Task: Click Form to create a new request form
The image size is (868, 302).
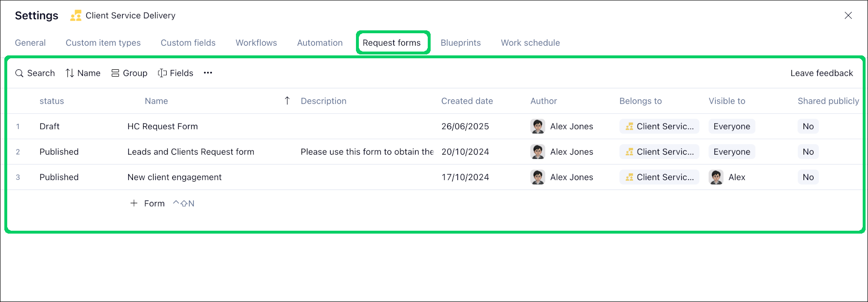Action: (x=154, y=203)
